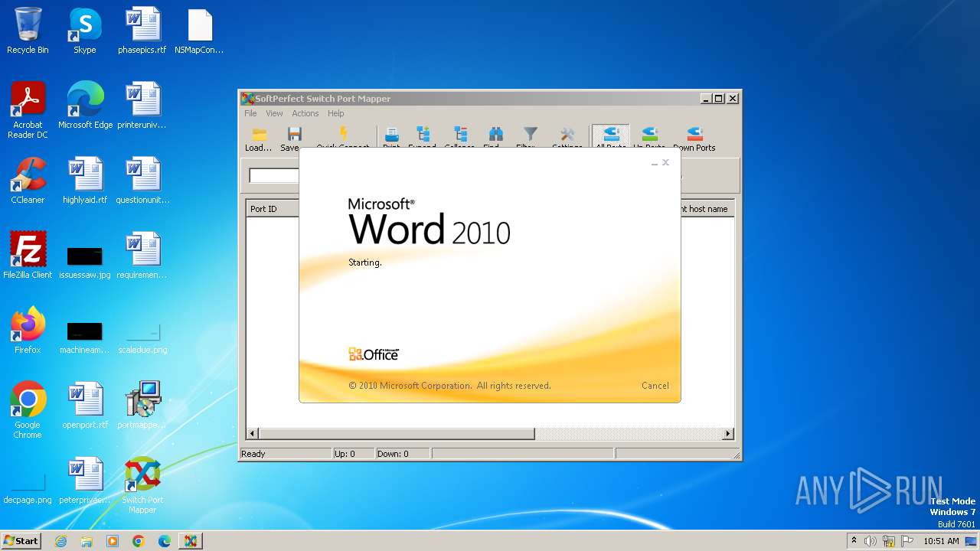
Task: Select the machineam image thumbnail
Action: [85, 335]
